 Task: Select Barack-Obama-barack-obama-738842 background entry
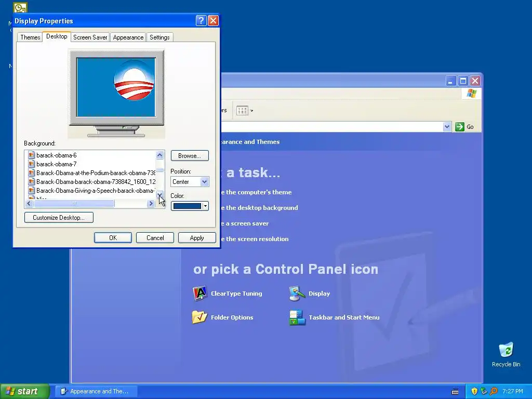coord(96,181)
